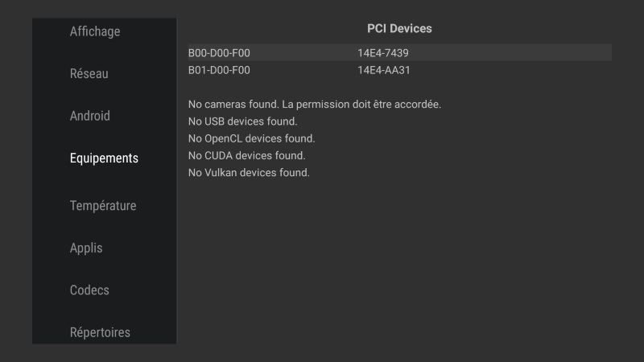Switch to the Applis section
The image size is (644, 362).
point(86,248)
